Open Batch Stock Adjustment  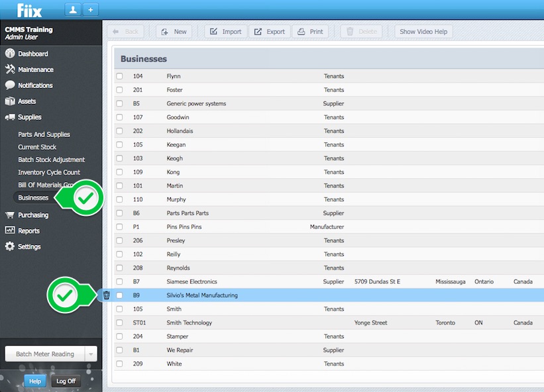click(x=51, y=160)
